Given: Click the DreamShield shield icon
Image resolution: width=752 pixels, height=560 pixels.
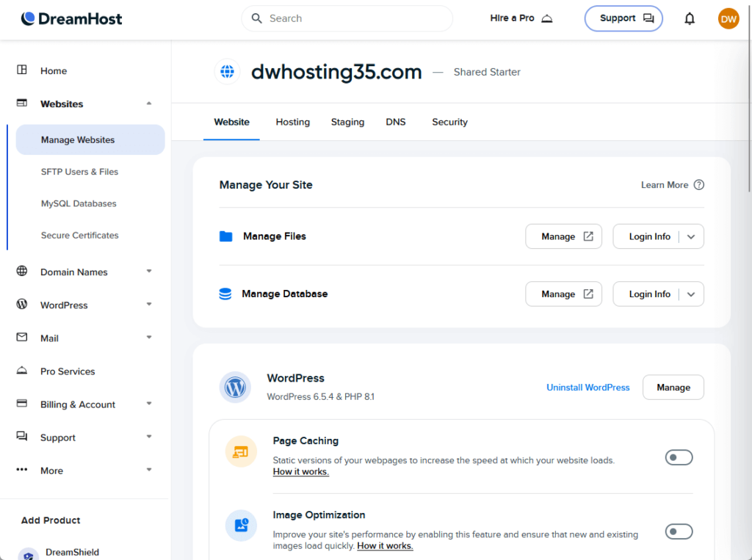Looking at the screenshot, I should [x=29, y=554].
